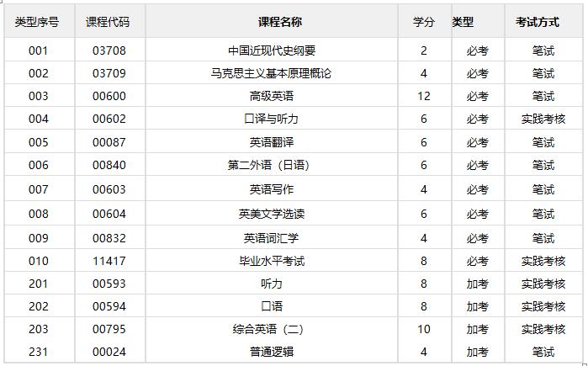Select the 英美文学选读 course name
The image size is (588, 366).
click(272, 214)
